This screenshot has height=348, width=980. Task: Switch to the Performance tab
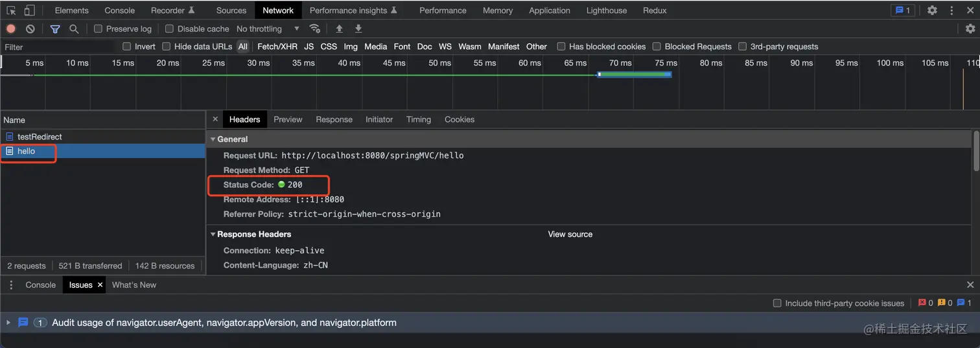point(443,10)
